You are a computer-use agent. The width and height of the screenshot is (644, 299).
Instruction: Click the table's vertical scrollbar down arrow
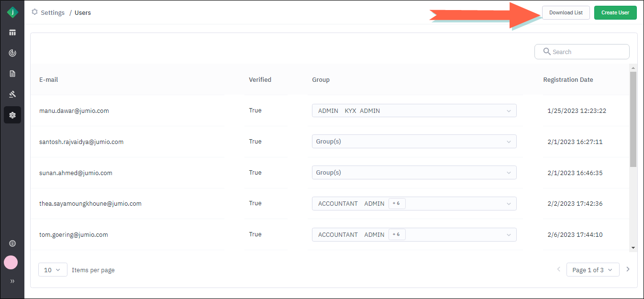point(633,247)
